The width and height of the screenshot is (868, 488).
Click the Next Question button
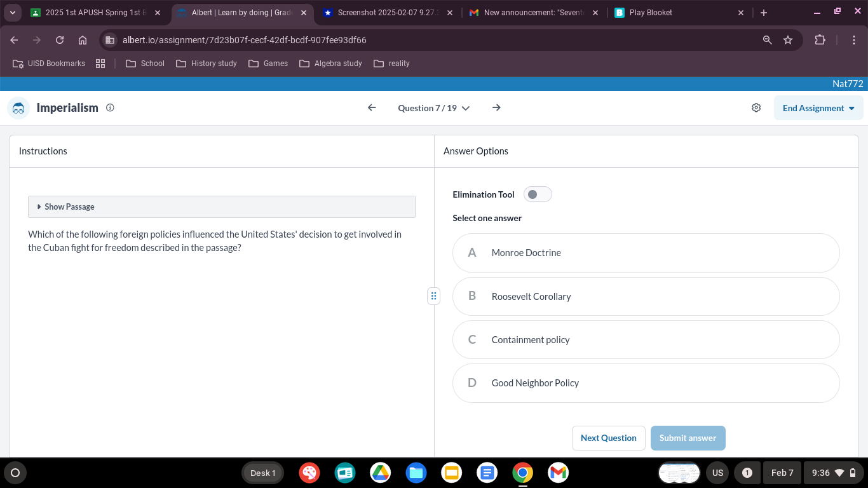coord(609,438)
